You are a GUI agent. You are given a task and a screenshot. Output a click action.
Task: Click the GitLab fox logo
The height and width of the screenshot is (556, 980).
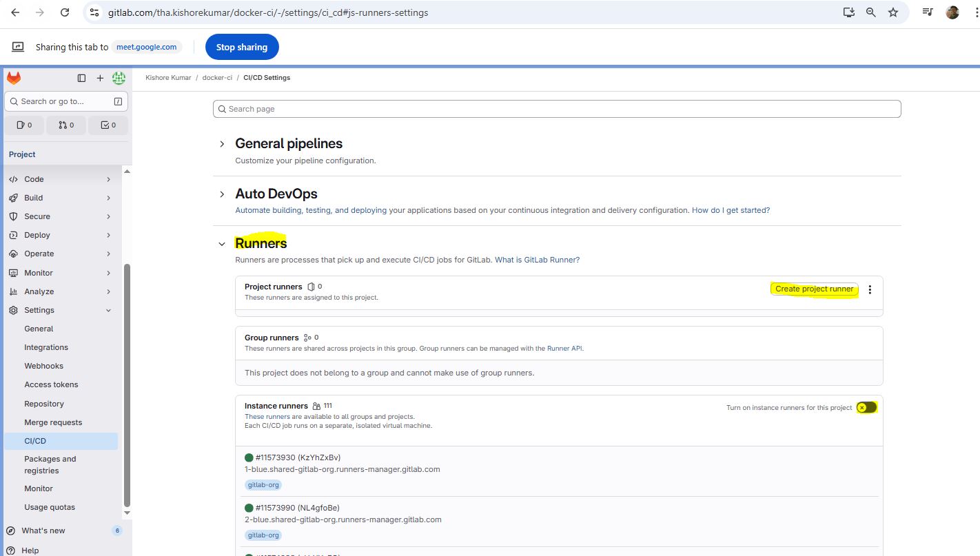[14, 78]
